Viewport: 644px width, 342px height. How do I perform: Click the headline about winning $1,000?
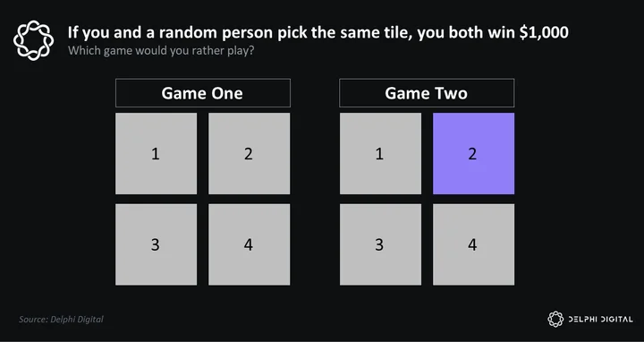click(x=318, y=32)
